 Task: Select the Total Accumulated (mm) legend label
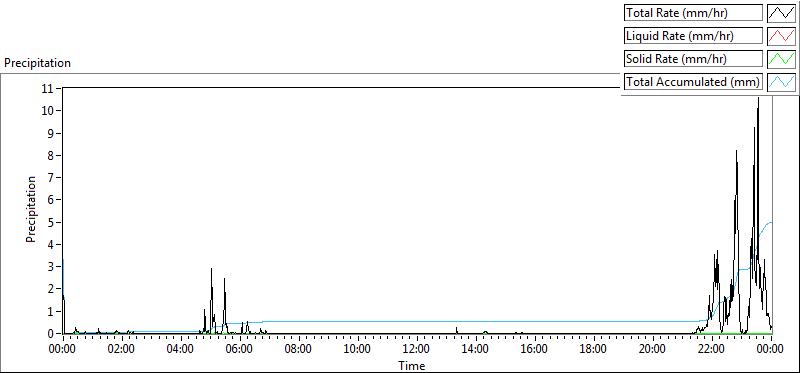693,82
